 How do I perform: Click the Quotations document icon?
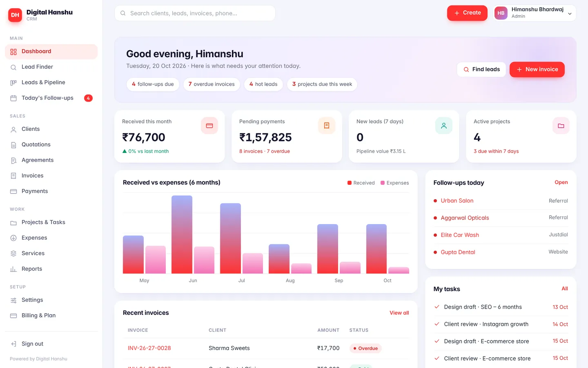pos(13,145)
